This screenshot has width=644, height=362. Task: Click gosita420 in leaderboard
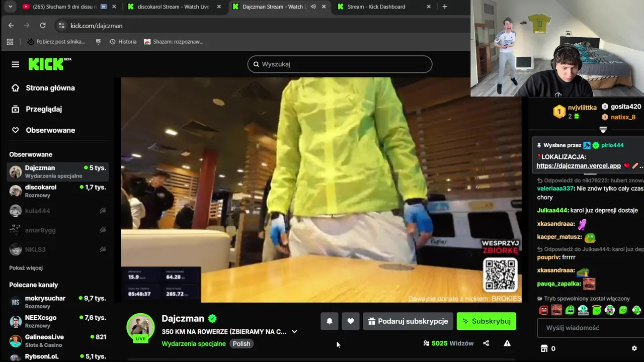click(625, 107)
